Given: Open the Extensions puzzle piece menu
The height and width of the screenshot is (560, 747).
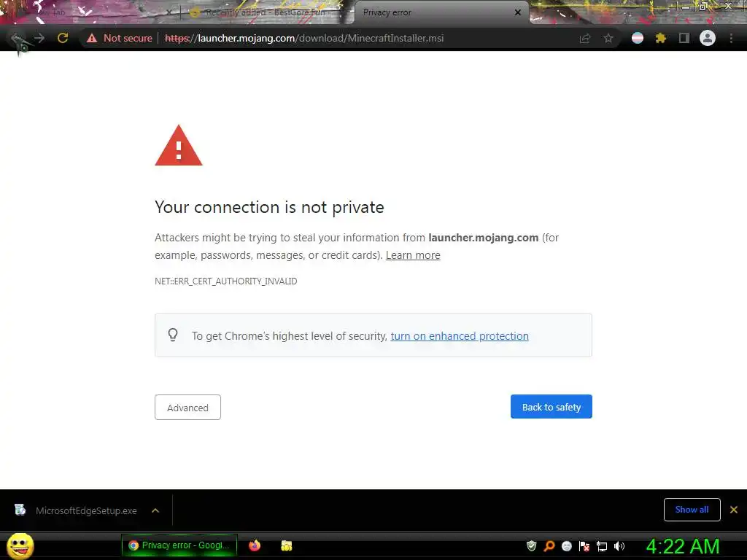Looking at the screenshot, I should click(x=660, y=38).
